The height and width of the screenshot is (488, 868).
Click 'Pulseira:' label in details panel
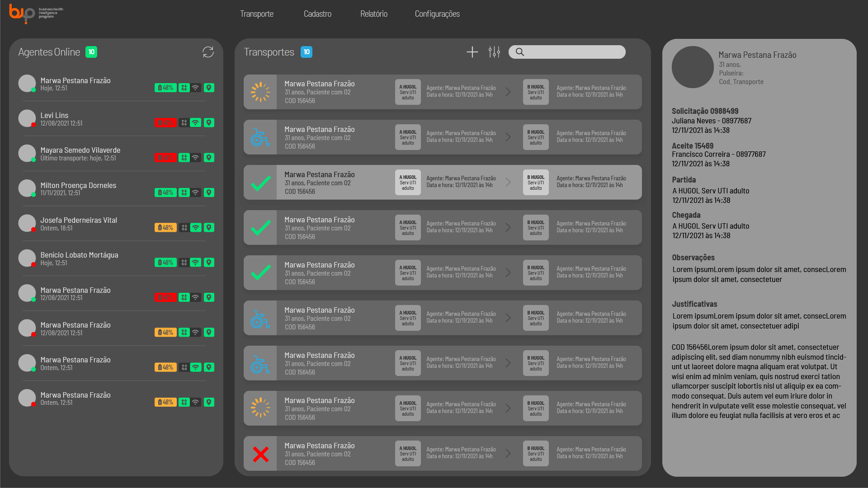[731, 73]
